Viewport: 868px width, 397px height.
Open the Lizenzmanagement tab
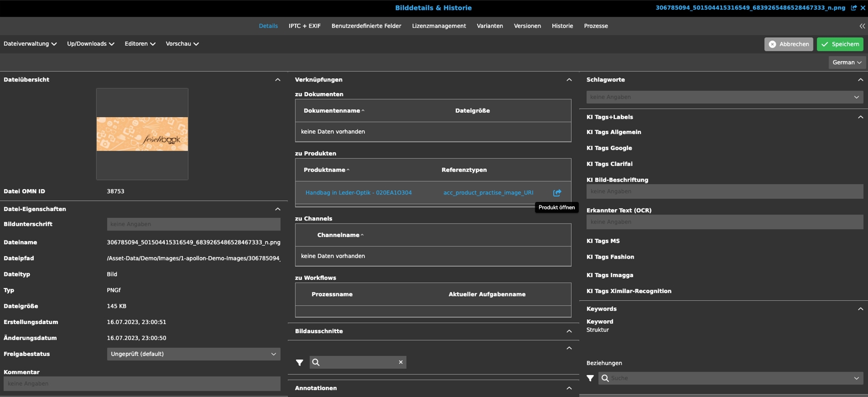point(439,26)
